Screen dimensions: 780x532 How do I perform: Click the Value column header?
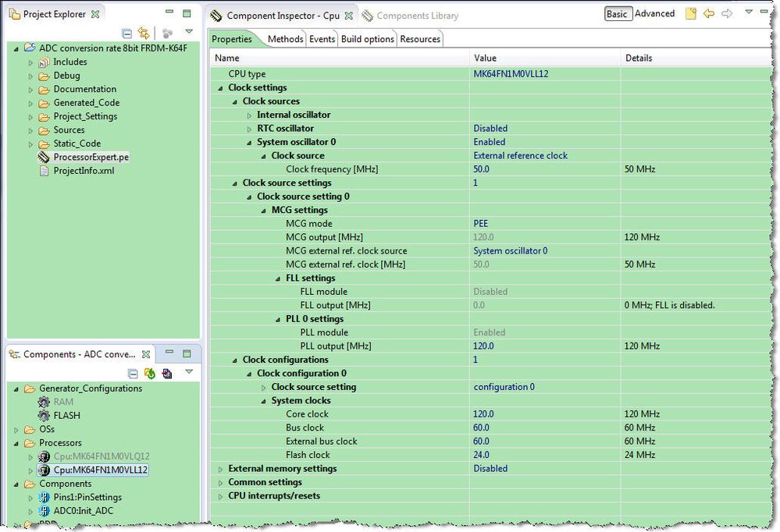click(545, 59)
